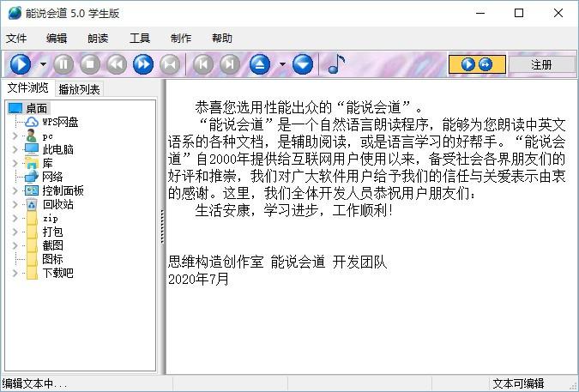Click the 编辑文本中... status text
The image size is (579, 392).
tap(34, 383)
